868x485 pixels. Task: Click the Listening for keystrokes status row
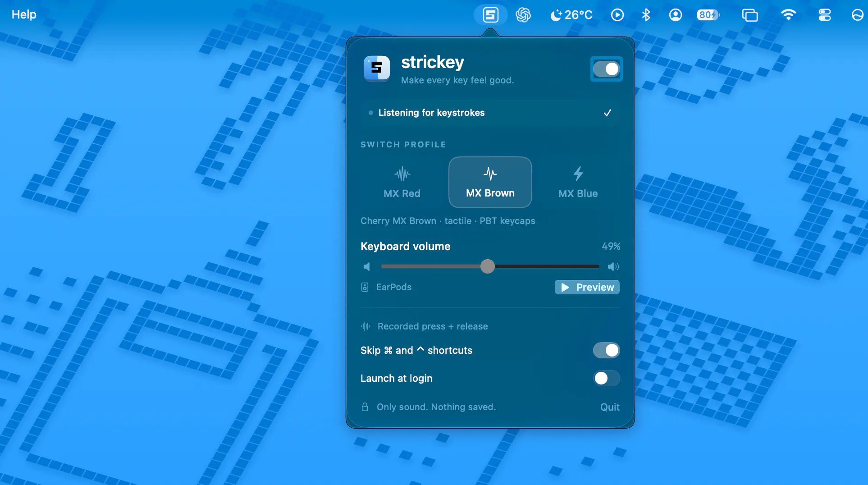pyautogui.click(x=490, y=113)
